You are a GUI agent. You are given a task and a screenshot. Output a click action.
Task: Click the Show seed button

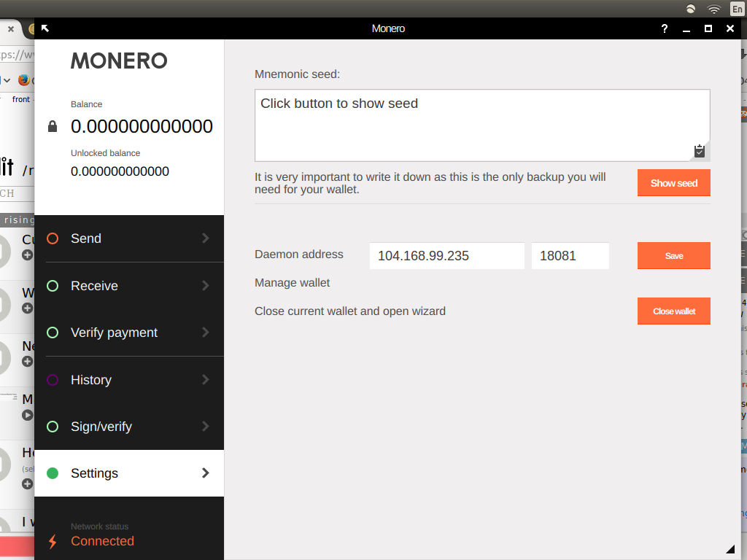point(673,183)
